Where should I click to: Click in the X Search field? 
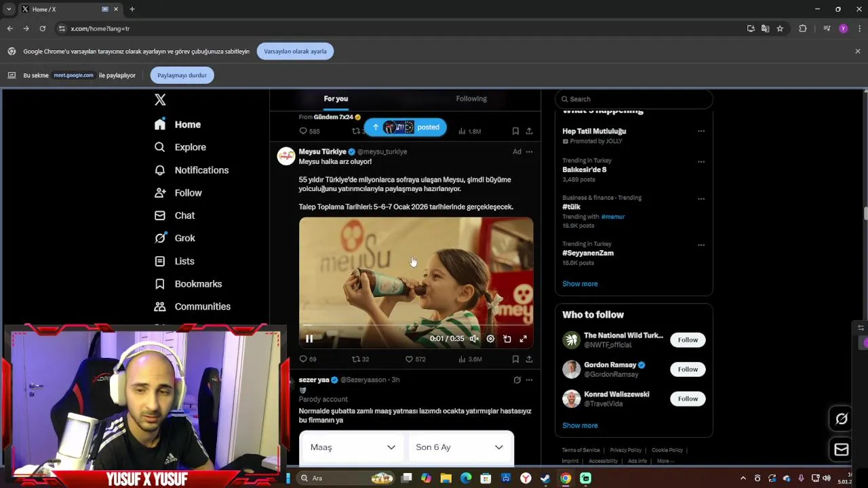(634, 99)
